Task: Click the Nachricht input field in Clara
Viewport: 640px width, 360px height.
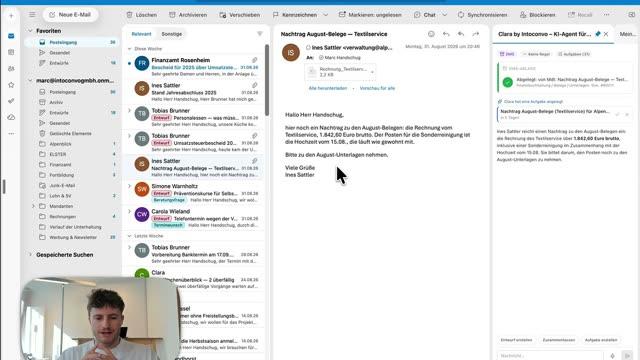Action: (x=549, y=356)
